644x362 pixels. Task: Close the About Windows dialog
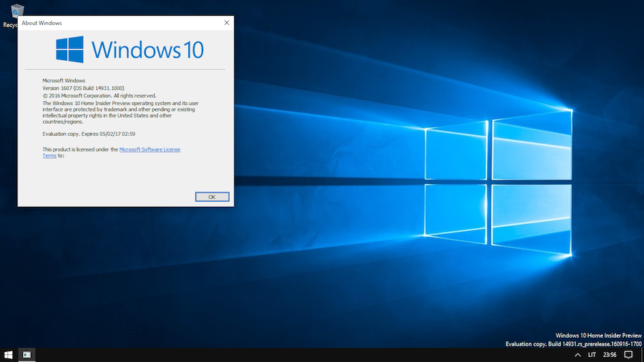[227, 23]
